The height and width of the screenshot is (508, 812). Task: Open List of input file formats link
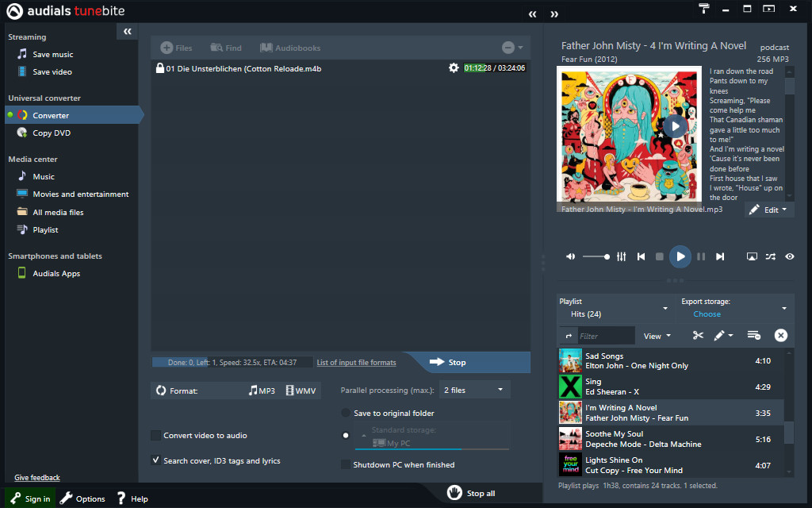pos(356,362)
